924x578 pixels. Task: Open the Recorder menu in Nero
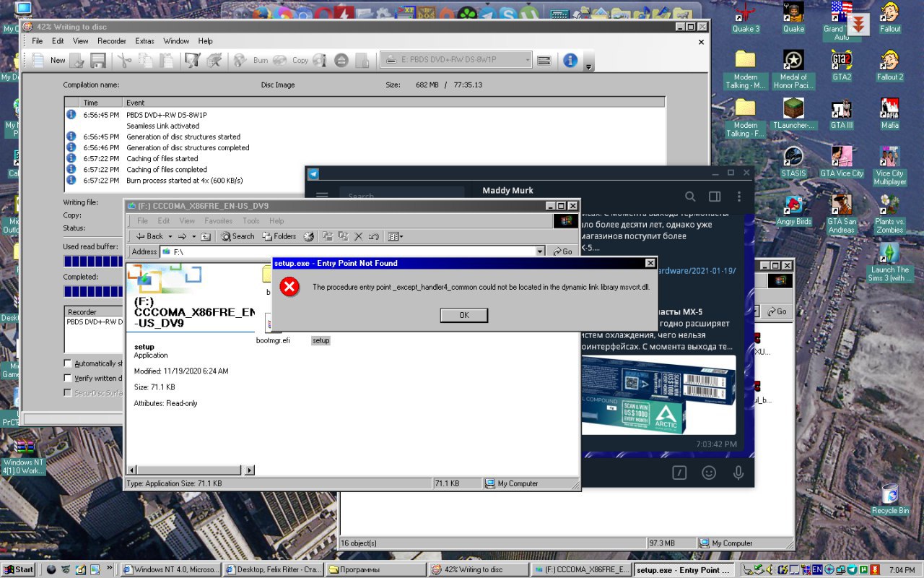click(x=112, y=41)
